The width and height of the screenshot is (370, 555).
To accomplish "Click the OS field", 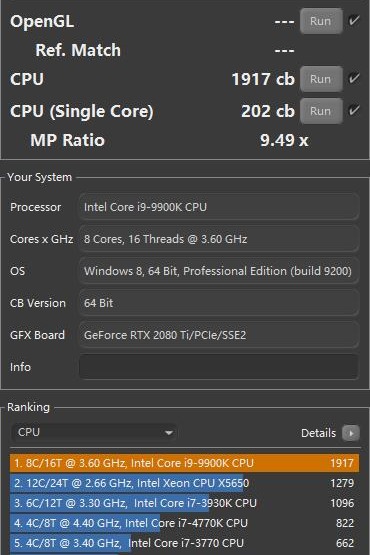I will pyautogui.click(x=219, y=271).
